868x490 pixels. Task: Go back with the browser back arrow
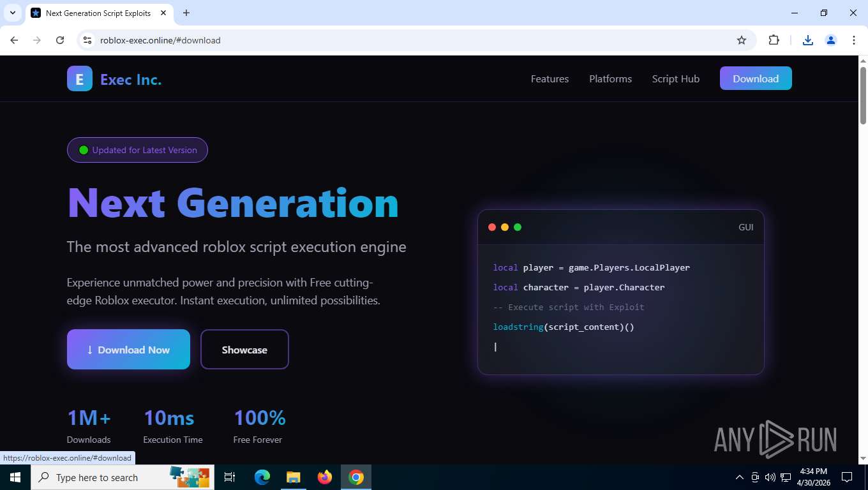[x=14, y=40]
